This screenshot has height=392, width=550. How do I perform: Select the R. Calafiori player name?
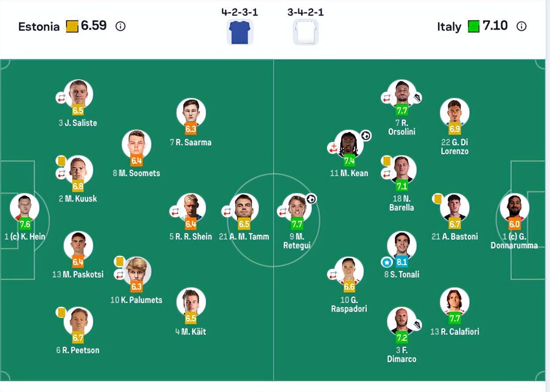coord(454,332)
